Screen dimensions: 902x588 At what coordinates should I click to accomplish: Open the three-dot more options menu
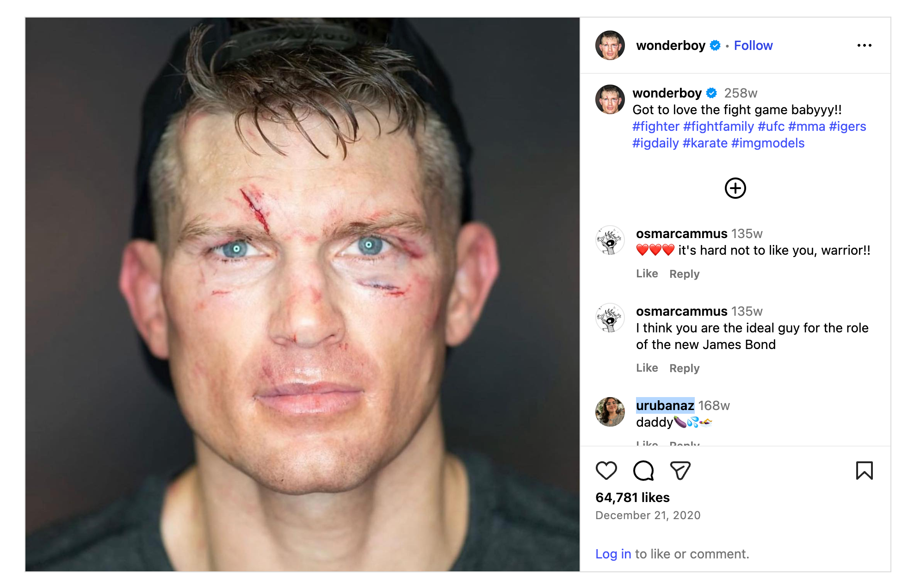(x=864, y=45)
